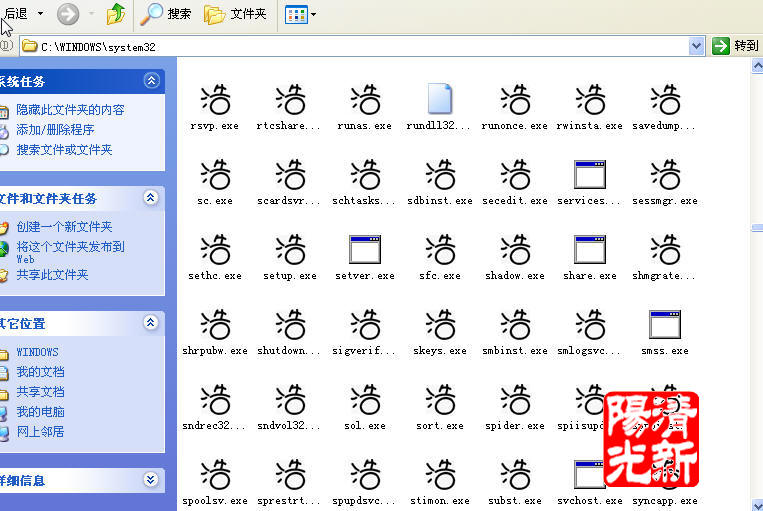Select the share.exe file icon
The image size is (763, 511).
pos(590,249)
